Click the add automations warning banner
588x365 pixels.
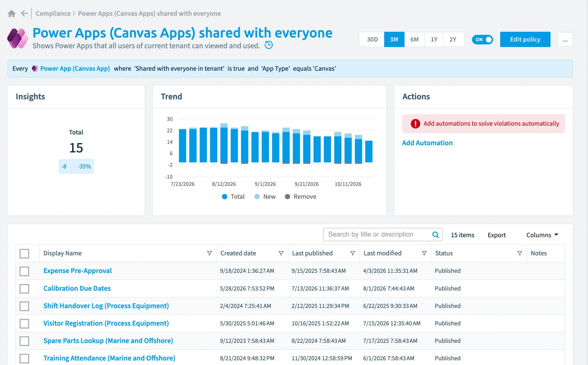(x=483, y=124)
